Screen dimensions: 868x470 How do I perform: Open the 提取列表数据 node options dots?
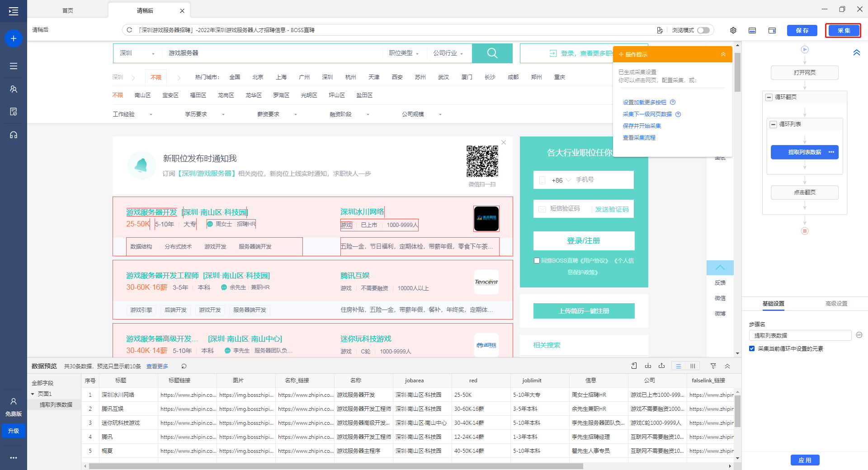click(x=831, y=152)
